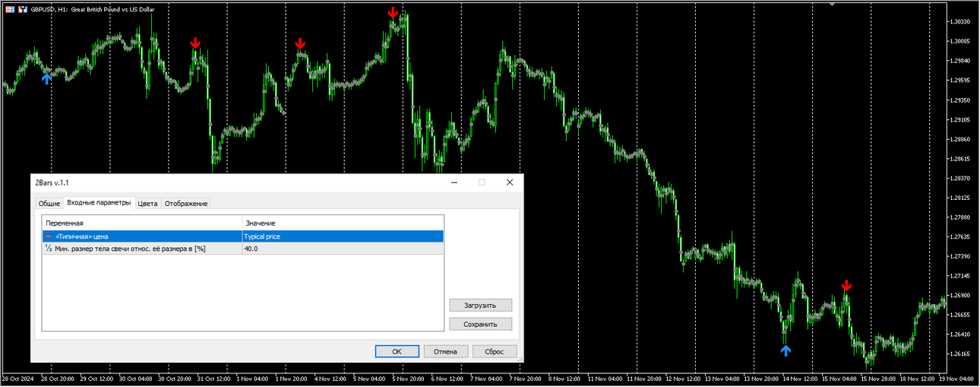Click the 1.27880 price scale label
This screenshot has height=387, width=980.
coord(960,217)
